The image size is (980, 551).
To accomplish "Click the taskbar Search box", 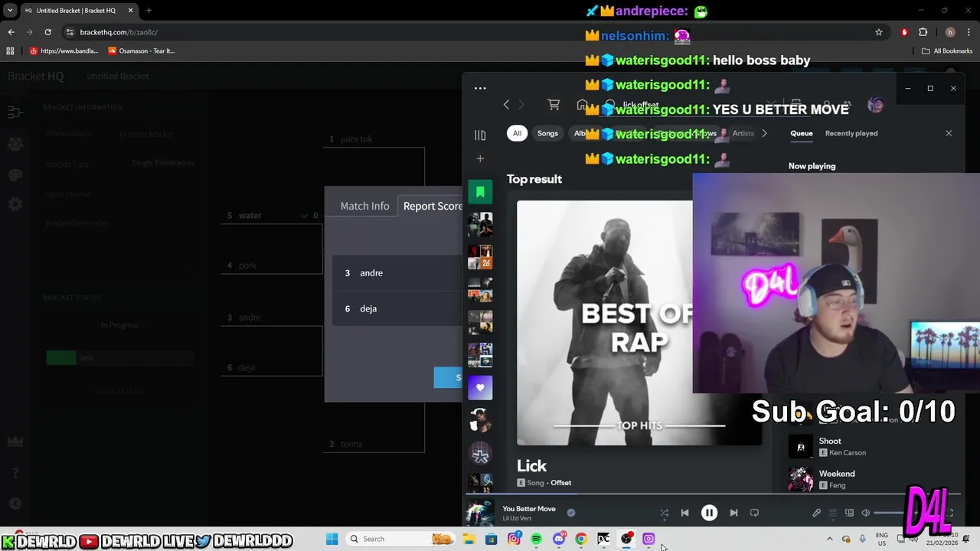I will pyautogui.click(x=400, y=539).
